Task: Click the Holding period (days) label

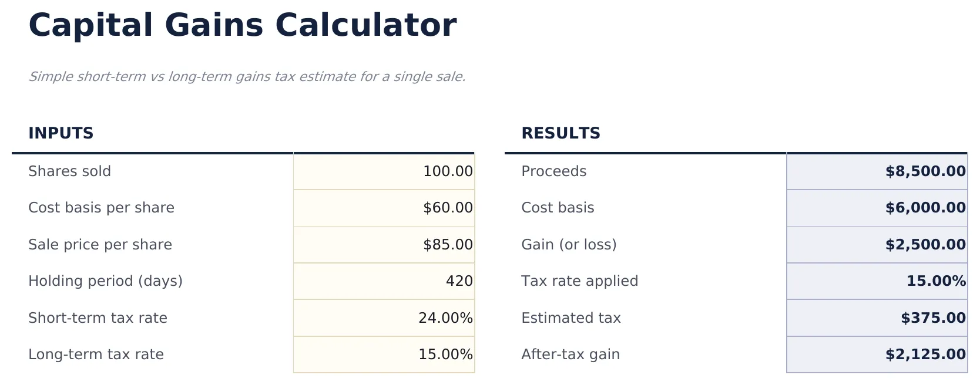Action: [106, 281]
